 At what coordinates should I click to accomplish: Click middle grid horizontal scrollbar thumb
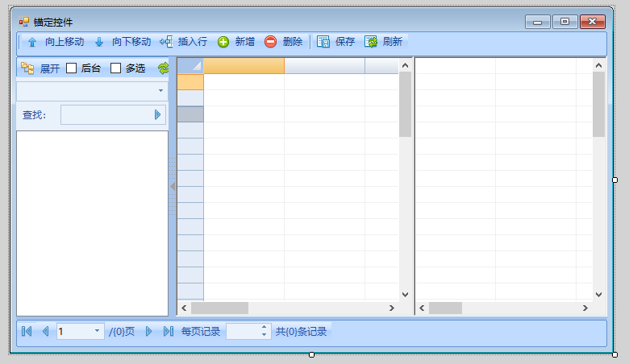[x=220, y=308]
